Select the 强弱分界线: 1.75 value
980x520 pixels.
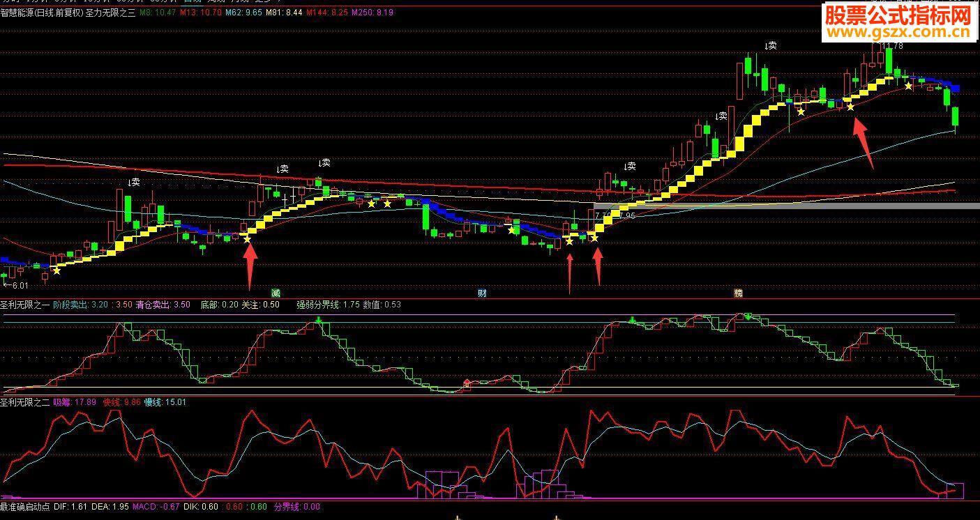(x=328, y=304)
